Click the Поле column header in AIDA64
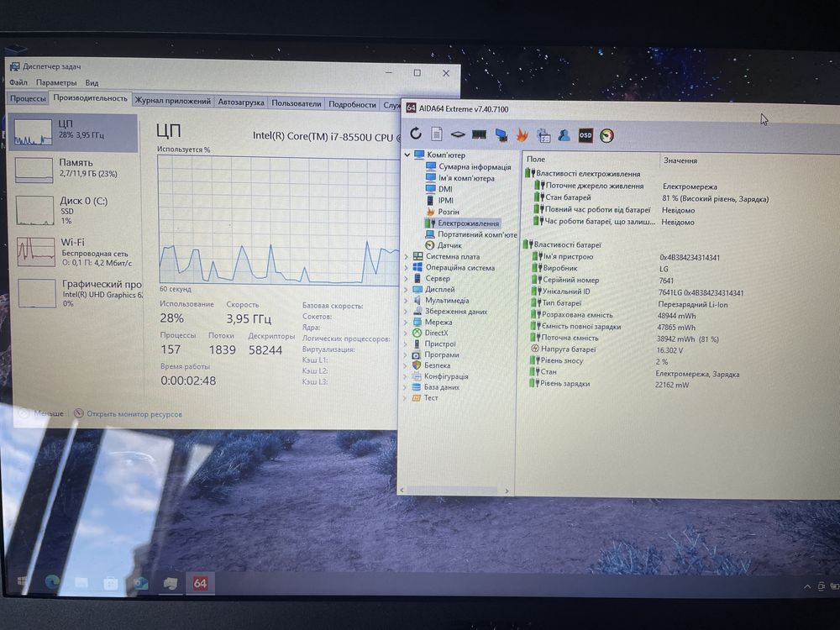Screen dimensions: 840x630 [591, 159]
